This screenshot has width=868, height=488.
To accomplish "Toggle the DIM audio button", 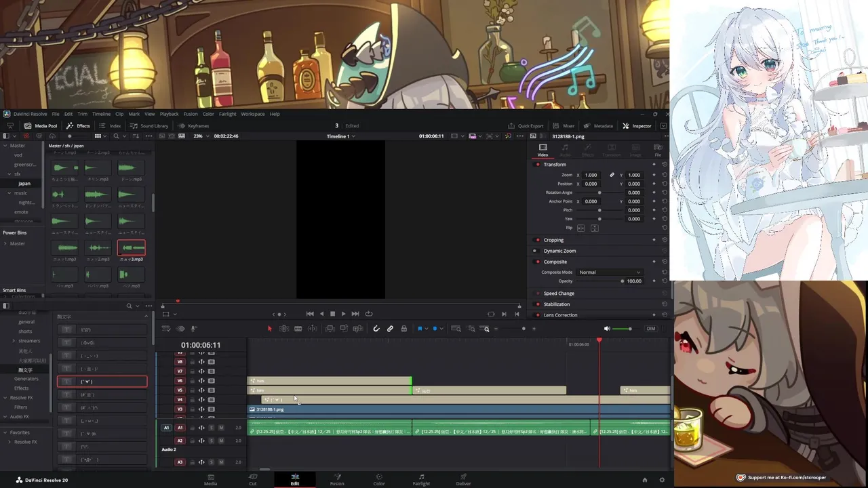I will [x=651, y=329].
